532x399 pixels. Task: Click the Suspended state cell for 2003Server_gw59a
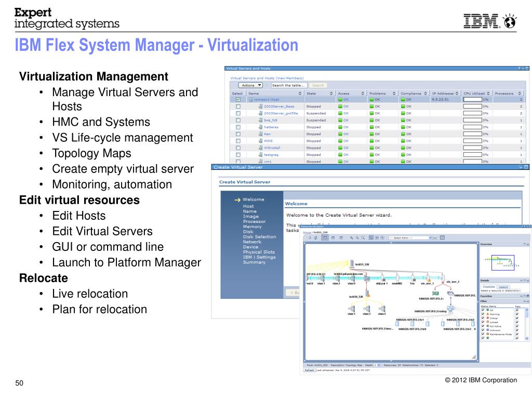point(316,113)
